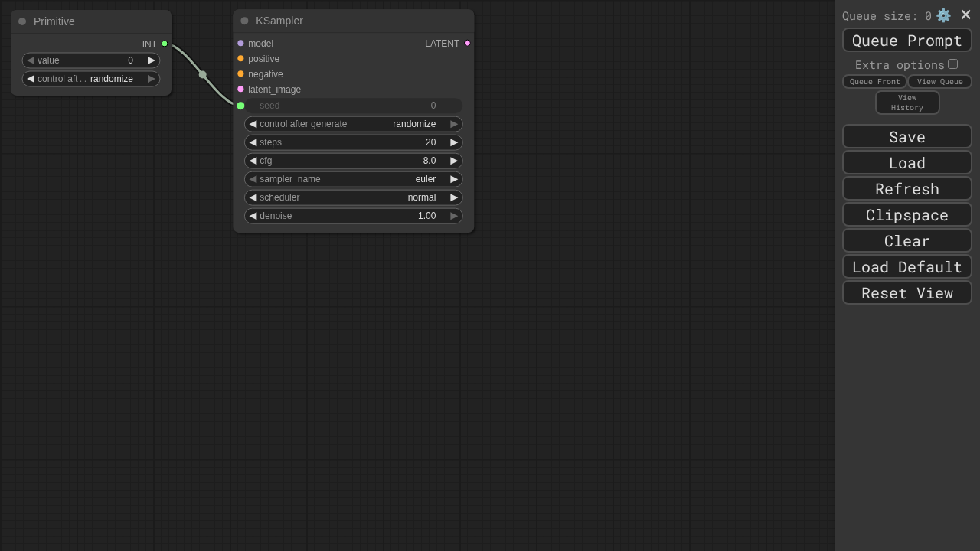Collapse the KSampler node using title dot
Image resolution: width=980 pixels, height=551 pixels.
tap(244, 21)
